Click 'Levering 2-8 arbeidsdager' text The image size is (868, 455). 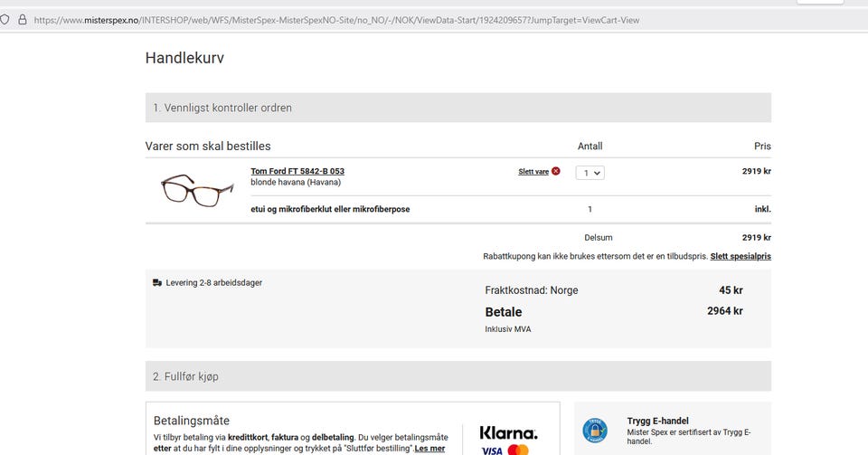point(213,283)
